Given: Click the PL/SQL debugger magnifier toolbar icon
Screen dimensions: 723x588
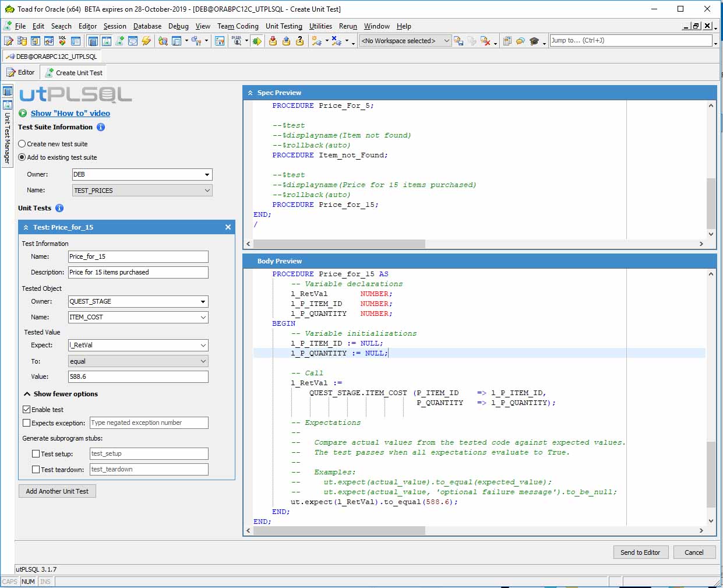Looking at the screenshot, I should click(237, 41).
